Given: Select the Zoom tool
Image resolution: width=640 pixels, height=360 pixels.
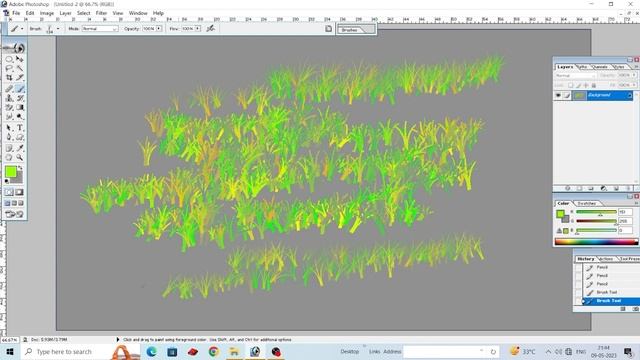Looking at the screenshot, I should [x=20, y=158].
